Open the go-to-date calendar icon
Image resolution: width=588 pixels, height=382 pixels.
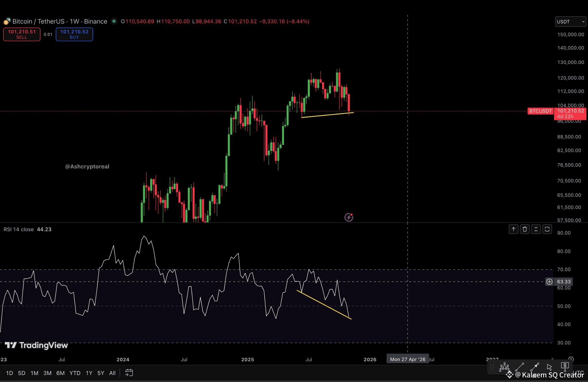[x=129, y=373]
